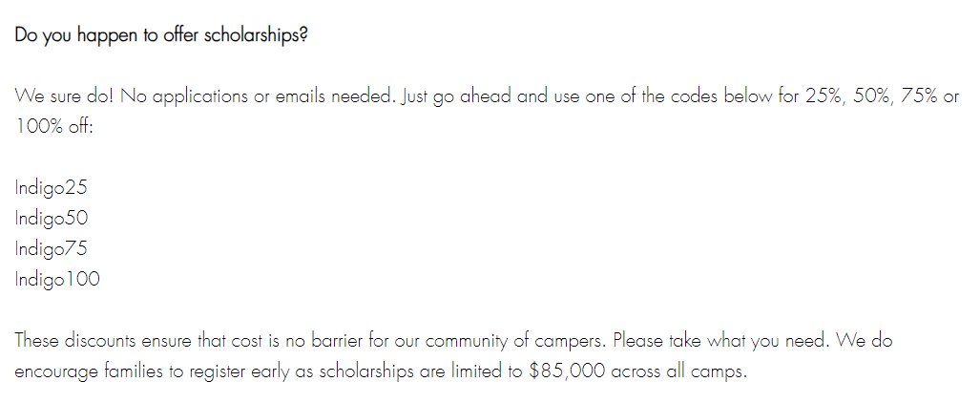This screenshot has width=980, height=403.
Task: Select the Indigo50 discount code
Action: click(x=52, y=218)
